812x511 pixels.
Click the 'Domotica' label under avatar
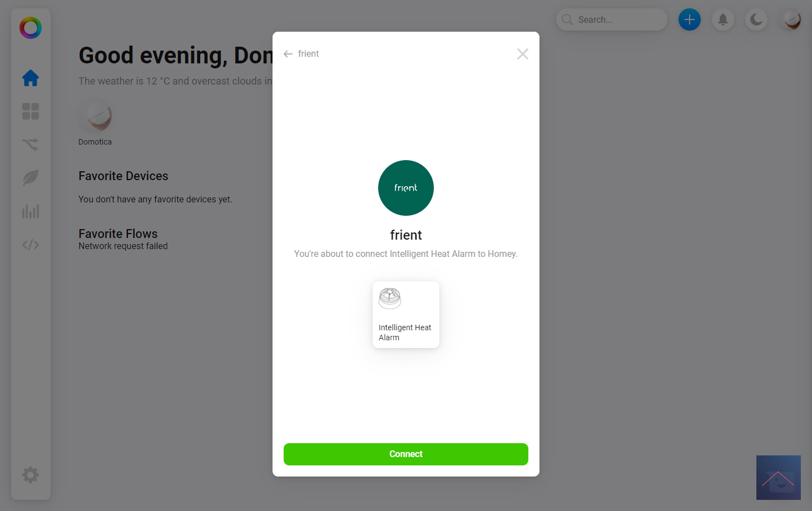click(x=95, y=142)
